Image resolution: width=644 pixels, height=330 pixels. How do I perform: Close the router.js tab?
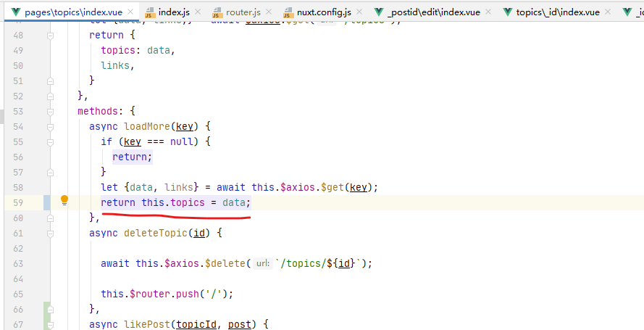(x=269, y=12)
